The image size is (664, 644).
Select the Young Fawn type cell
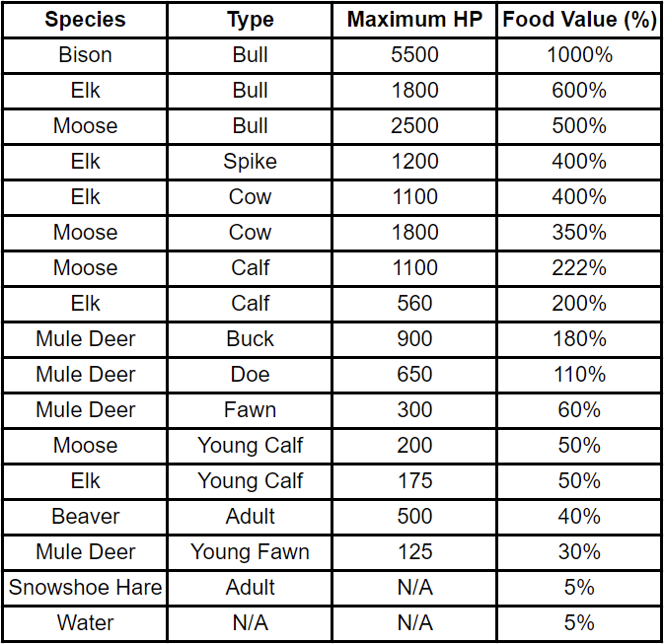[250, 552]
